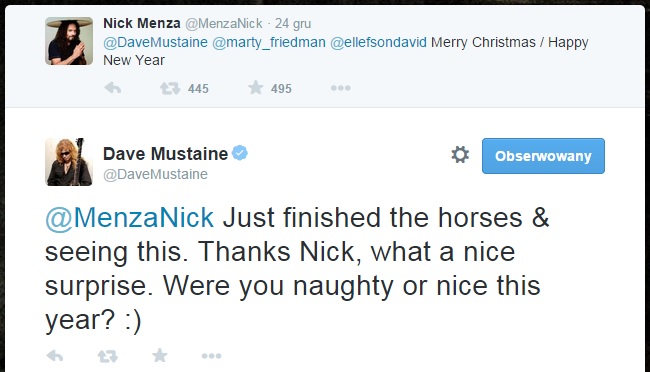Open more options on Nick Menza's tweet
This screenshot has height=372, width=650.
click(341, 88)
